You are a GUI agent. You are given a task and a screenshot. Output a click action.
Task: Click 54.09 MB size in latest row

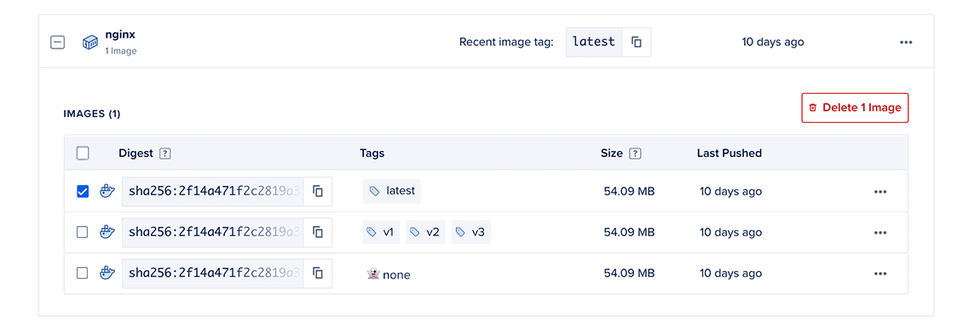[x=630, y=191]
